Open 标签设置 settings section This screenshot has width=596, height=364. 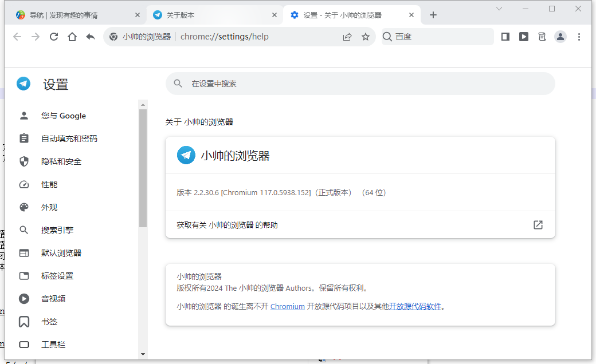click(x=57, y=276)
